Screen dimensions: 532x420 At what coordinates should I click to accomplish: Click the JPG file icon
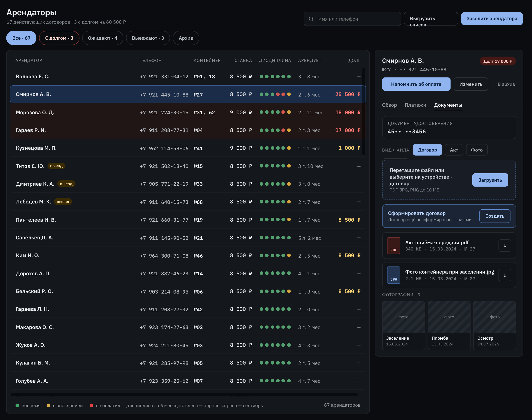click(394, 275)
